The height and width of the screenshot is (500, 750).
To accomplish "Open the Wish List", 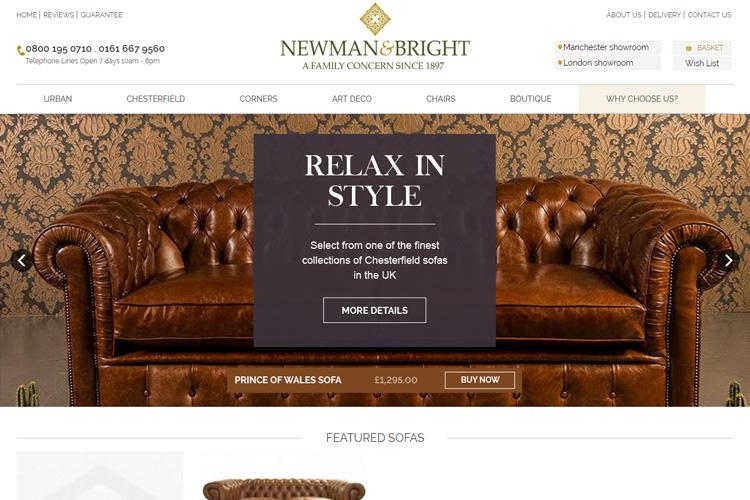I will tap(702, 63).
